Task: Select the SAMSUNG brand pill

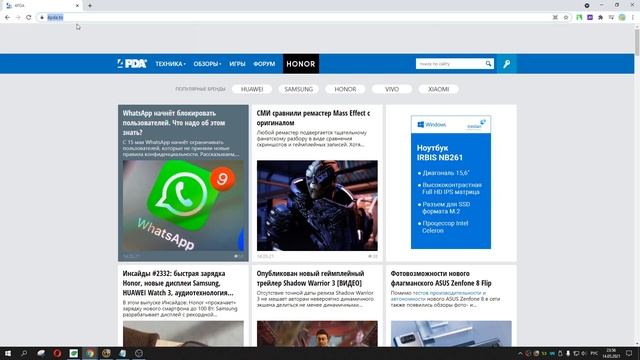Action: [298, 89]
